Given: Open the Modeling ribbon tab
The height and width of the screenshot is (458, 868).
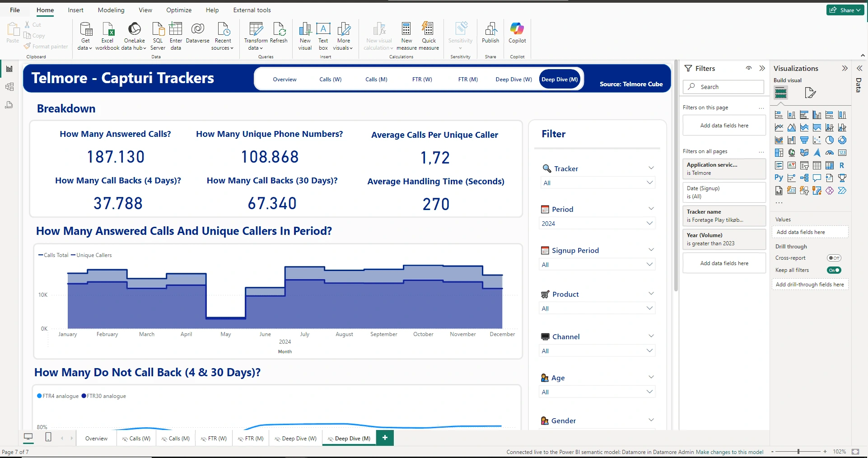Looking at the screenshot, I should pyautogui.click(x=111, y=10).
